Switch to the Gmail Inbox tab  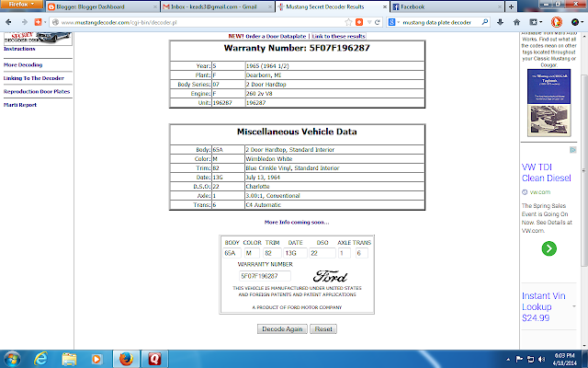(218, 6)
